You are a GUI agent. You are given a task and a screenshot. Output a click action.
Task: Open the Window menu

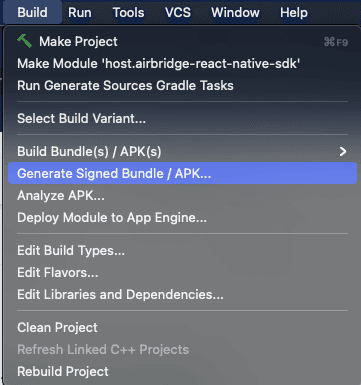point(235,13)
